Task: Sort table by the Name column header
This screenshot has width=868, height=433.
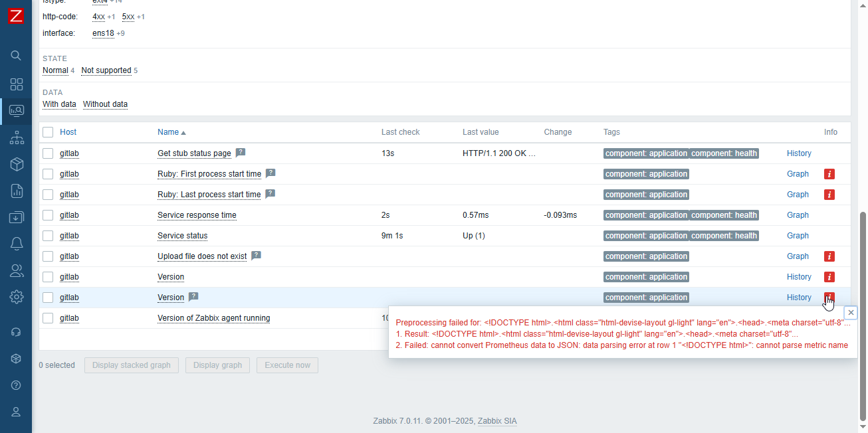Action: point(171,132)
